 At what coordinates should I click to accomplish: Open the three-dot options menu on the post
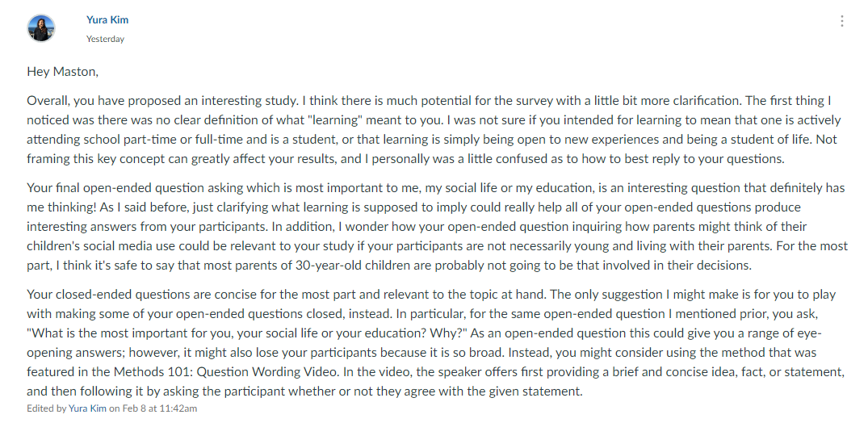841,21
